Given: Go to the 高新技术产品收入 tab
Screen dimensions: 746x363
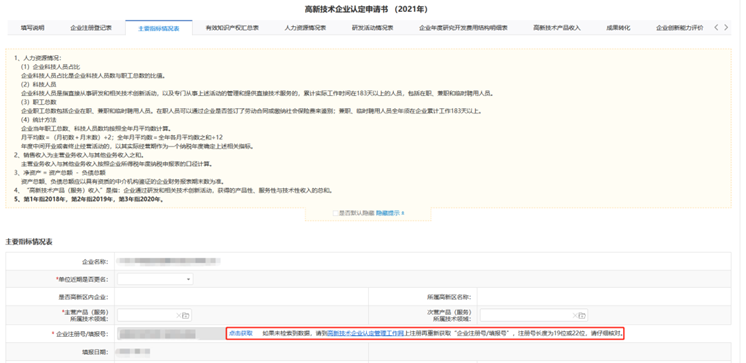Looking at the screenshot, I should (x=557, y=28).
